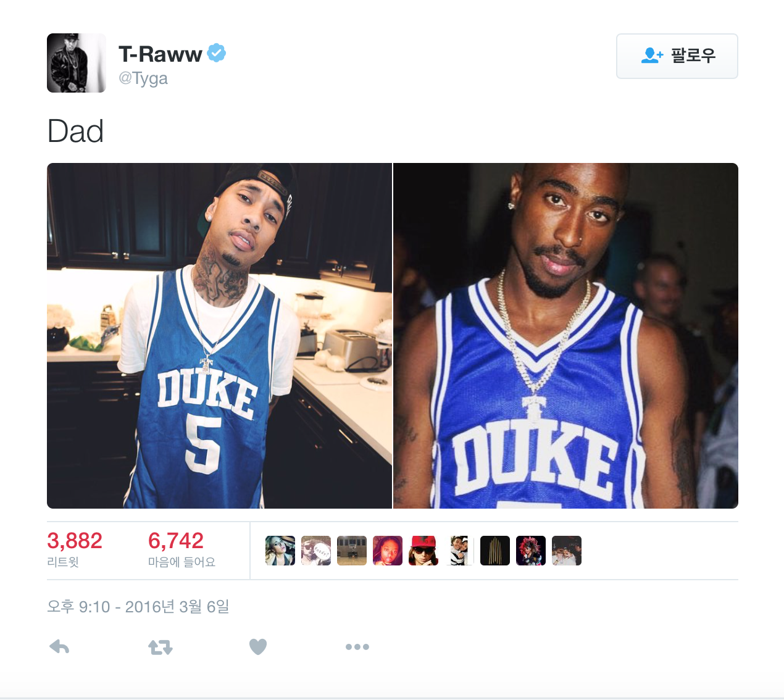Open the left photo with number 5 jersey
784x700 pixels.
219,336
